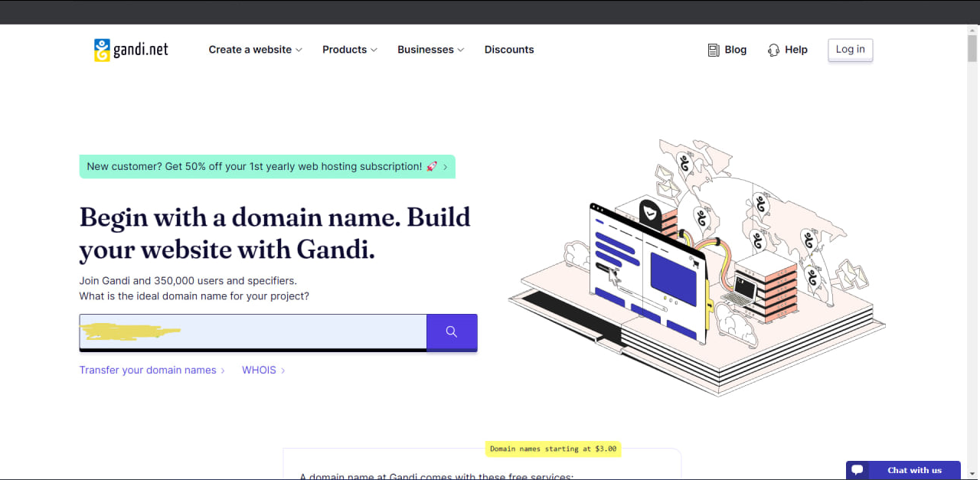
Task: Click the magnifier search button
Action: tap(452, 332)
